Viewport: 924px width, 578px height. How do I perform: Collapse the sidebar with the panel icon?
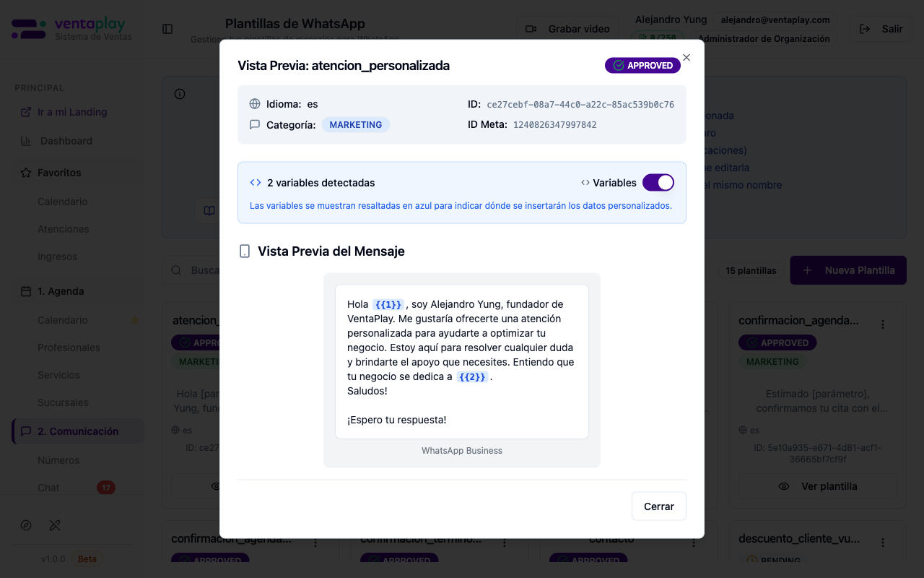167,29
